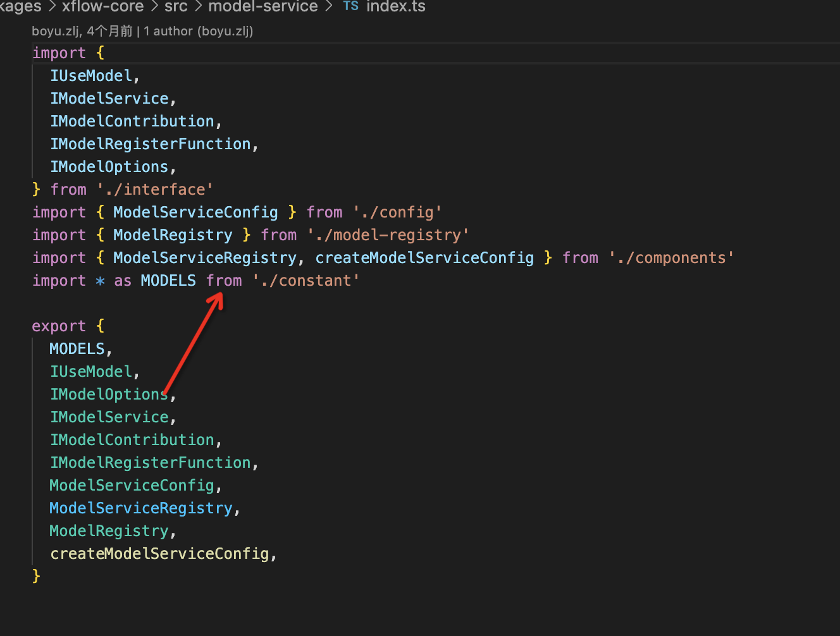Click IModelRegisterFunction in the export block
The width and height of the screenshot is (840, 636).
(151, 463)
